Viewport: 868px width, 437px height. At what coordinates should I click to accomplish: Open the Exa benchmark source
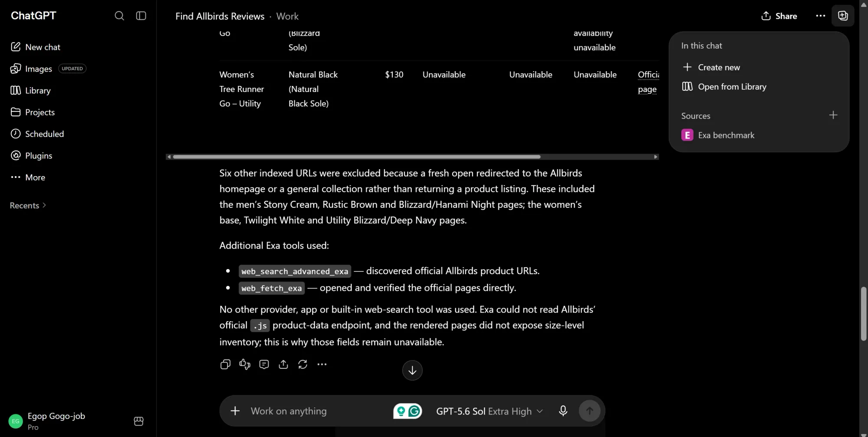coord(718,135)
